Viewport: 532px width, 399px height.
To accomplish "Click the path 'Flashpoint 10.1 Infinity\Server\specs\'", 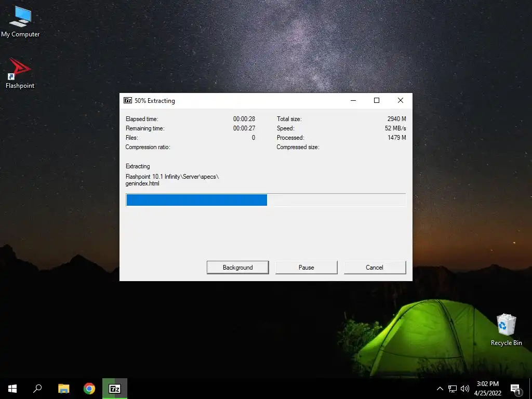I will [x=172, y=177].
